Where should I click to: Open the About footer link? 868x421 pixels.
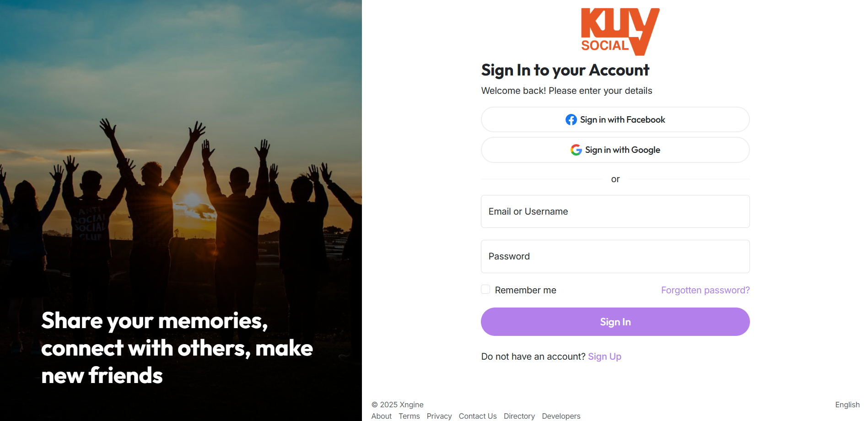click(x=381, y=416)
